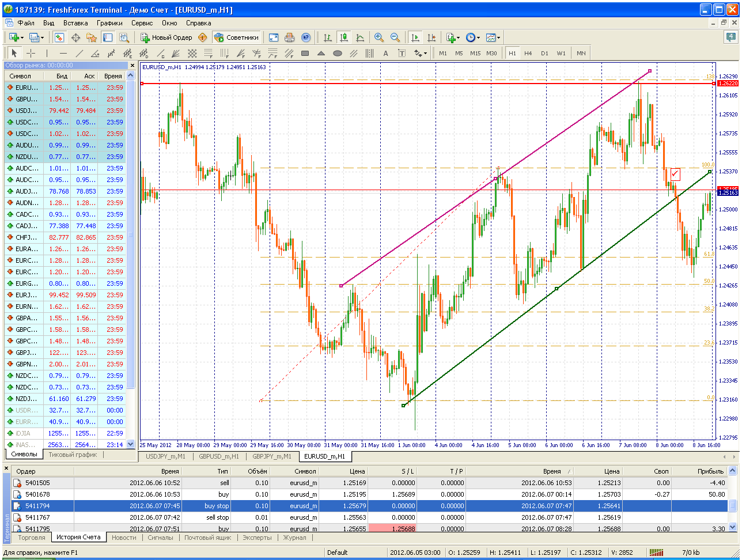Open the Profiles icon in toolbar
Viewport: 742px width, 560px height.
tap(35, 37)
